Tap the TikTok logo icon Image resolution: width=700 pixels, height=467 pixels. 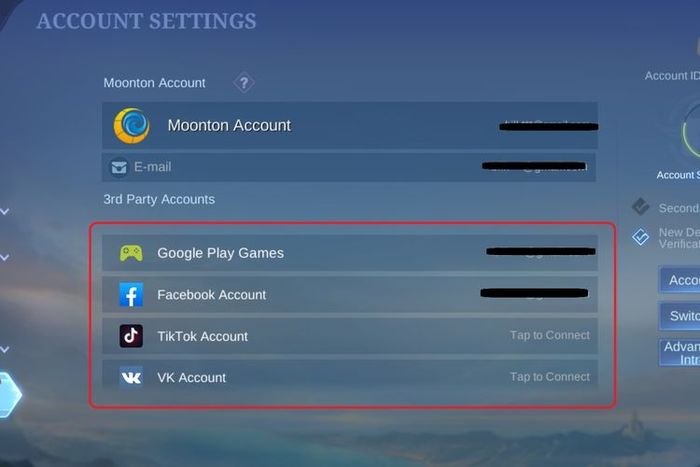(x=131, y=336)
